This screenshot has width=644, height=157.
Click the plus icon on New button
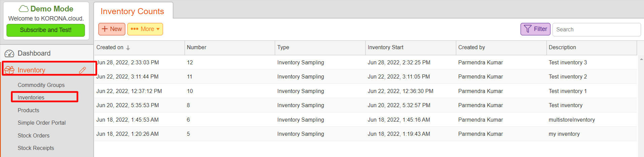click(105, 29)
